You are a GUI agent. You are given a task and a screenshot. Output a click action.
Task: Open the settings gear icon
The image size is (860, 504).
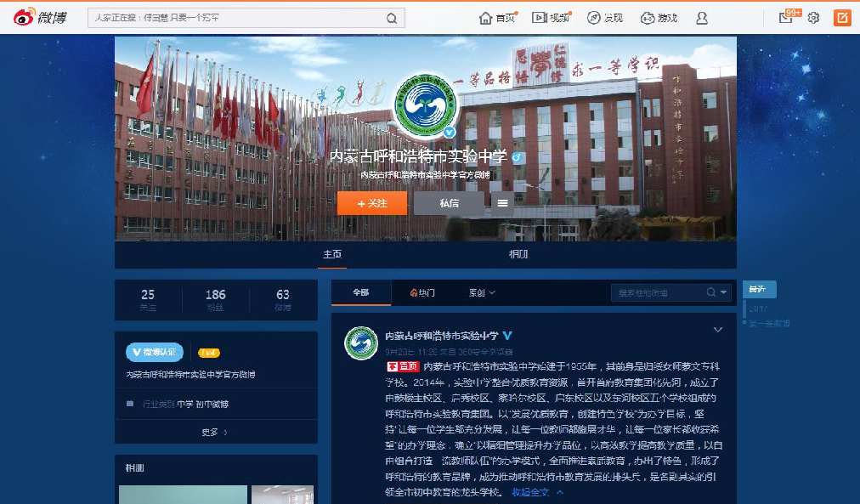pos(813,18)
